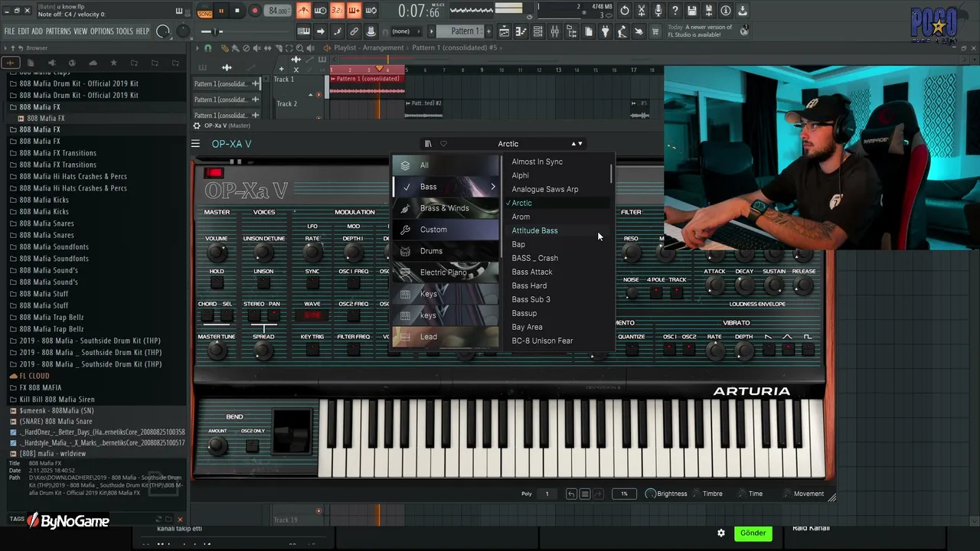Toggle the HOLD button on the synth

tap(217, 282)
